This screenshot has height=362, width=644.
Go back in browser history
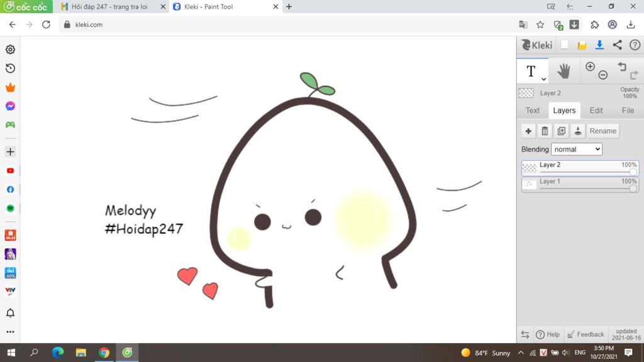coord(13,25)
